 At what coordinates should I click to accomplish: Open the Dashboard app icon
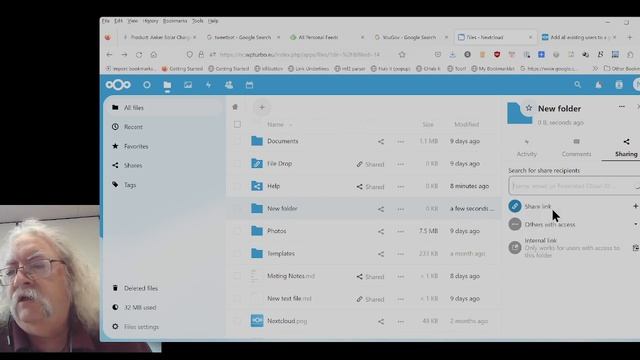pos(147,85)
